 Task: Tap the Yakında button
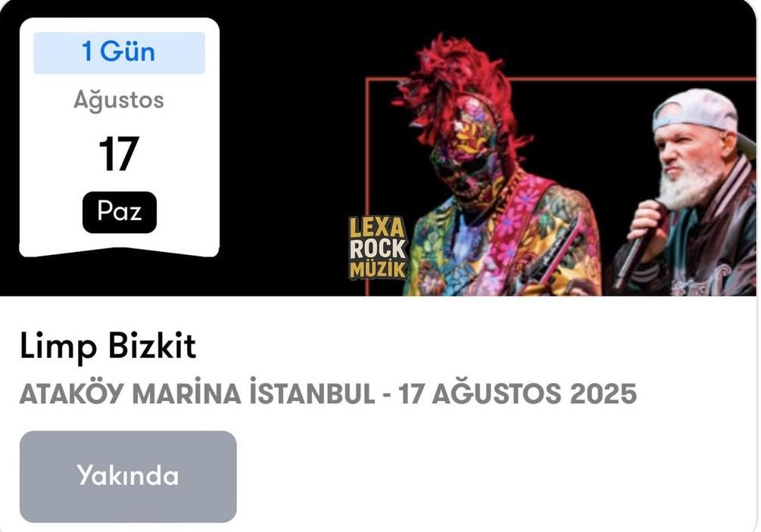128,476
